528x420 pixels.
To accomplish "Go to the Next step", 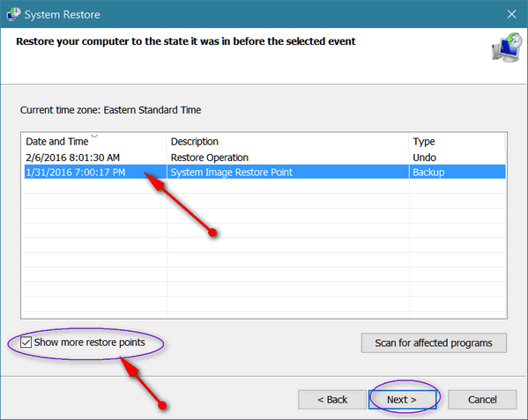I will point(402,400).
